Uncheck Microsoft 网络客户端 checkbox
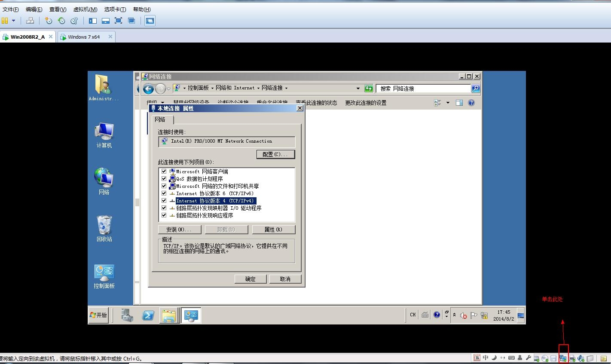Viewport: 611px width, 364px height. pos(164,171)
